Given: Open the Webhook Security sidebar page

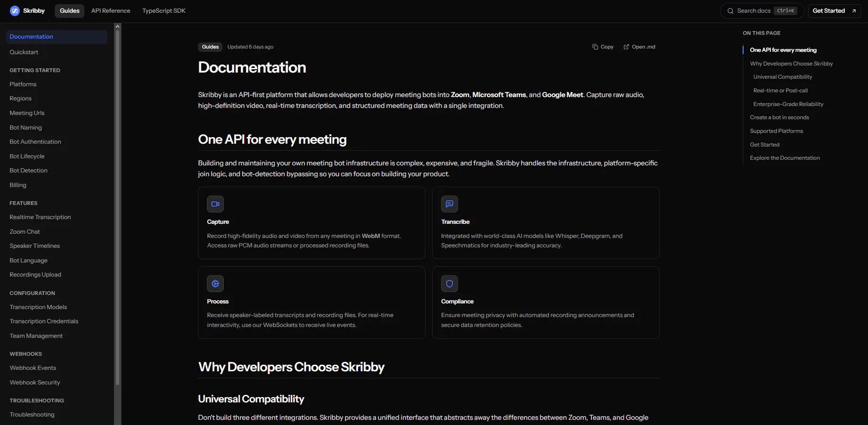Looking at the screenshot, I should click(35, 383).
